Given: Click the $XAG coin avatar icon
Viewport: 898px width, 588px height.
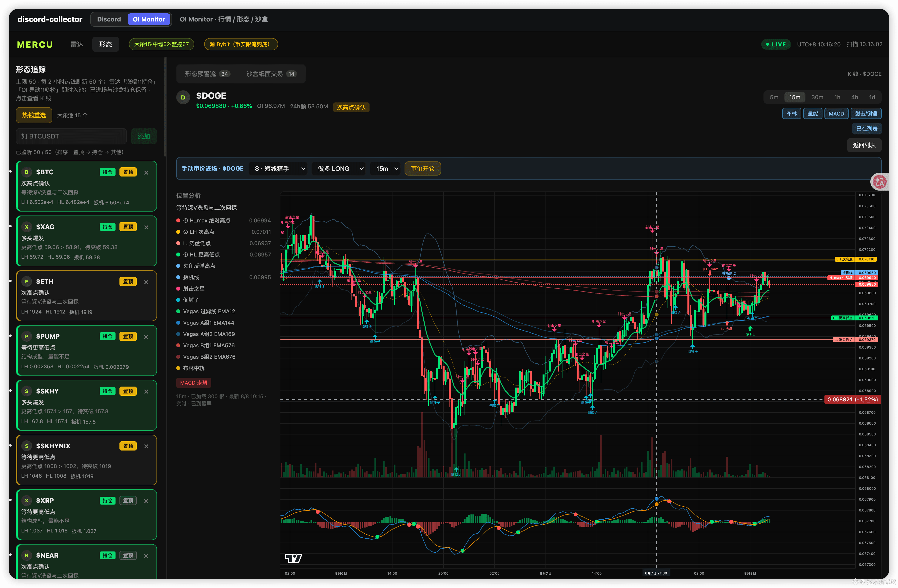Looking at the screenshot, I should point(26,227).
